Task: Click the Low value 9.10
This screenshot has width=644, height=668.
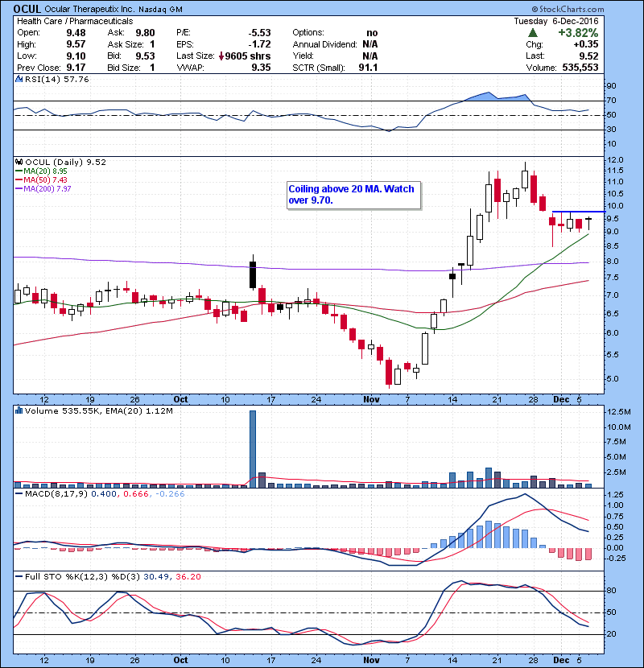Action: [x=76, y=56]
